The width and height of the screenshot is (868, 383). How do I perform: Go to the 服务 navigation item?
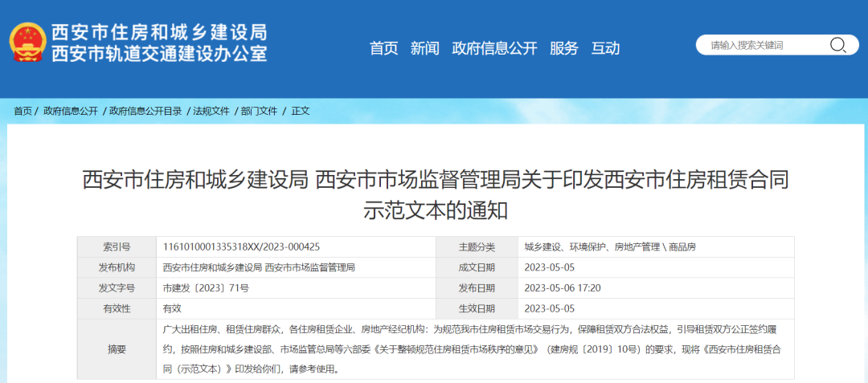pos(563,48)
